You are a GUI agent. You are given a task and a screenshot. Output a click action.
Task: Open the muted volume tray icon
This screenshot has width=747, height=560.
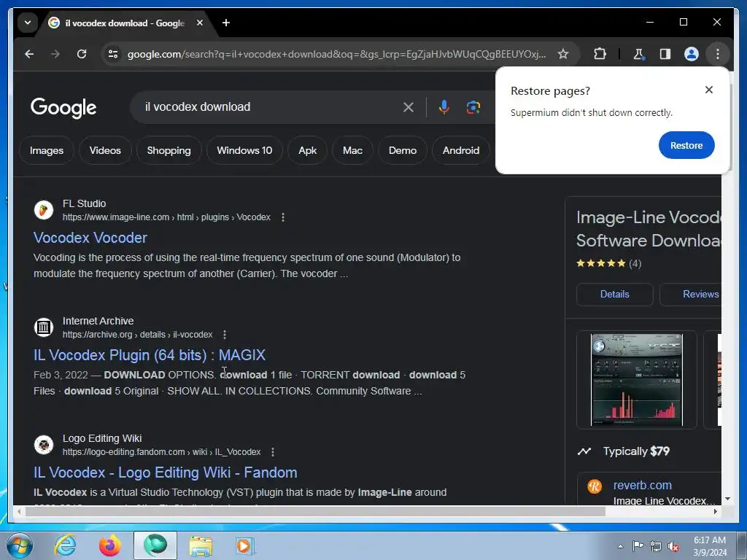(x=673, y=546)
